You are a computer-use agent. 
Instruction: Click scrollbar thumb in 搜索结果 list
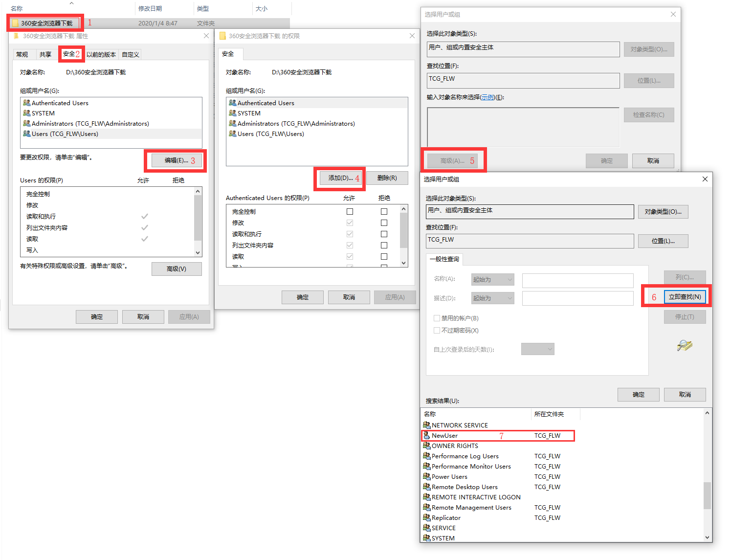point(707,496)
